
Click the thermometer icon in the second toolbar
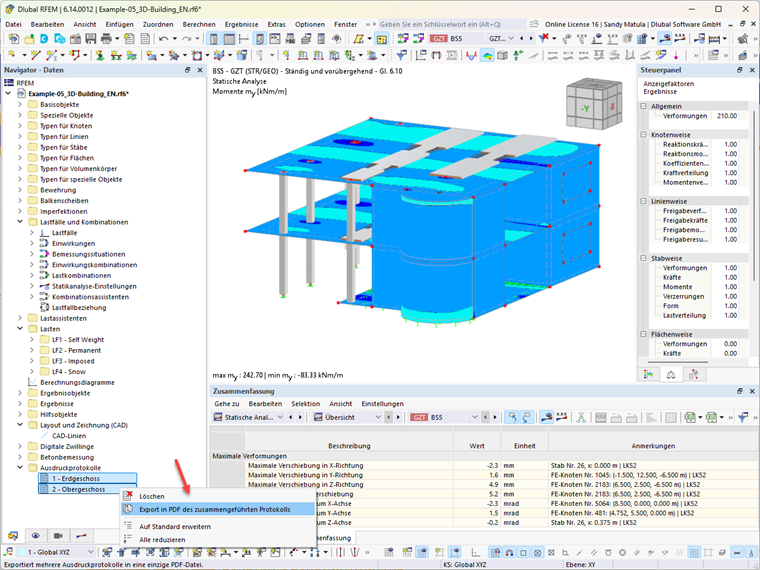676,55
